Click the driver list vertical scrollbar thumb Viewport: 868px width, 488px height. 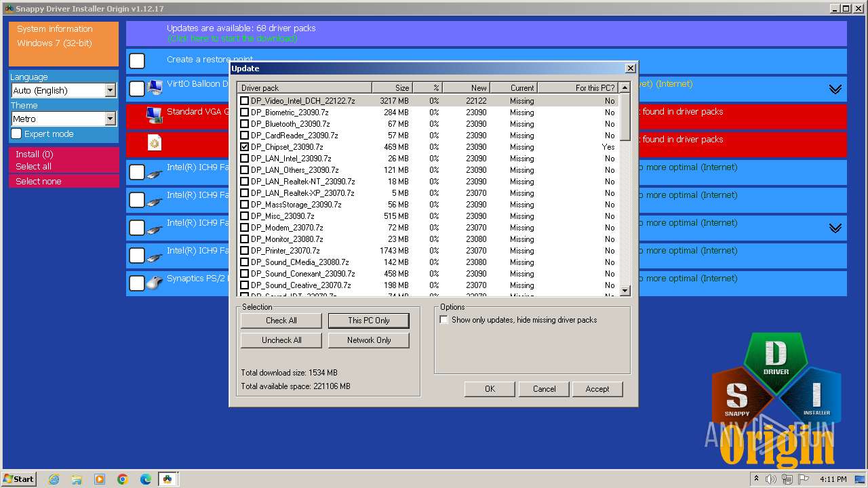(x=625, y=117)
